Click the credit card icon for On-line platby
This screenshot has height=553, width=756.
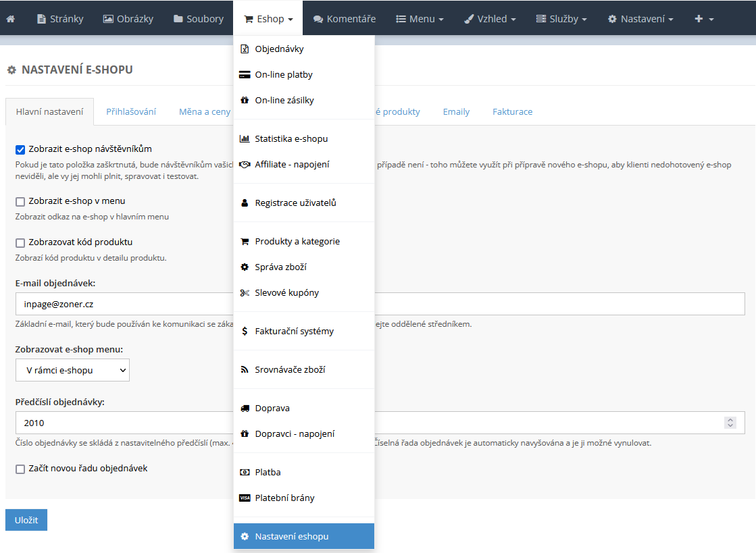(x=245, y=75)
